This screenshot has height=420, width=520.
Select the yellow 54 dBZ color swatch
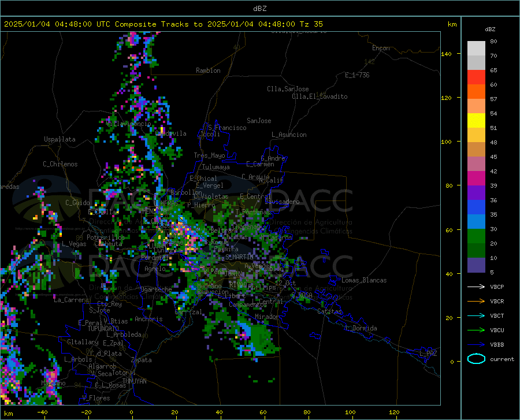click(x=476, y=121)
